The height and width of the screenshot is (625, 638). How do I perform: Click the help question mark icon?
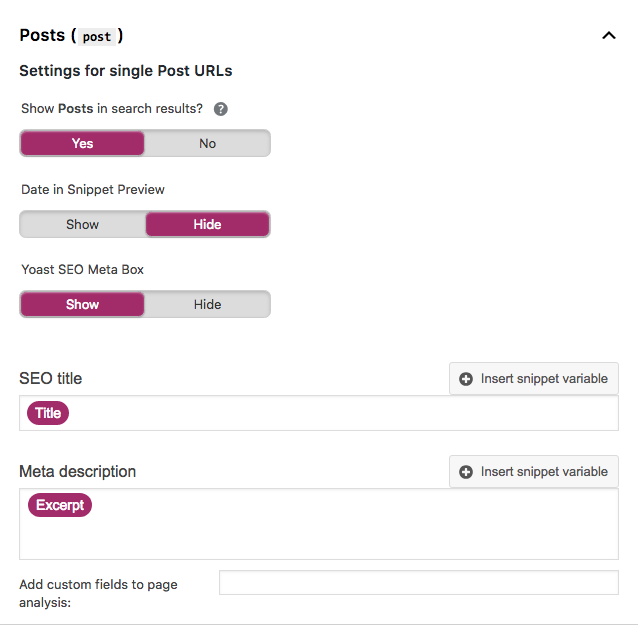point(221,109)
